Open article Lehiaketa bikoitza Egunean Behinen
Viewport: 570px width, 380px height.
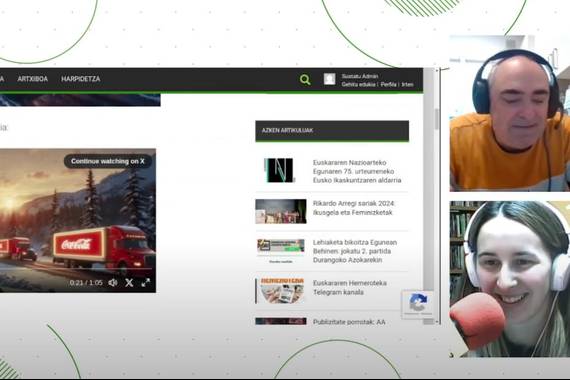click(355, 251)
